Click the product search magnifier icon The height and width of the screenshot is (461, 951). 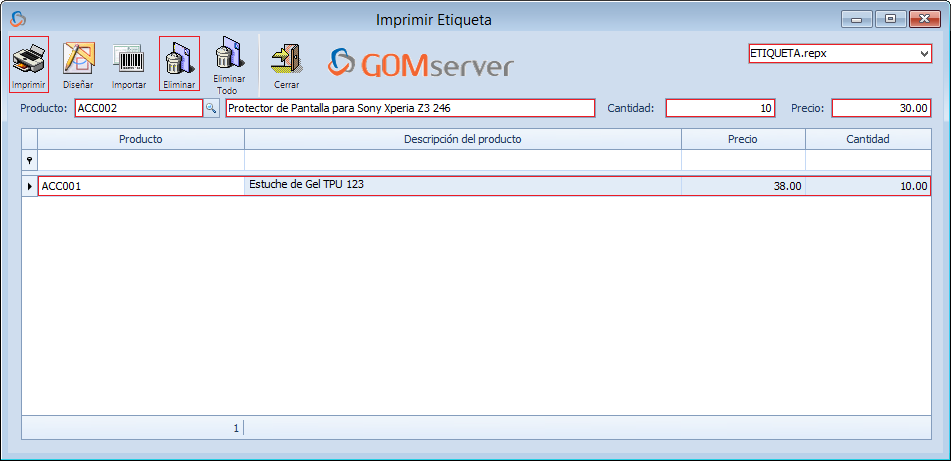pos(211,108)
